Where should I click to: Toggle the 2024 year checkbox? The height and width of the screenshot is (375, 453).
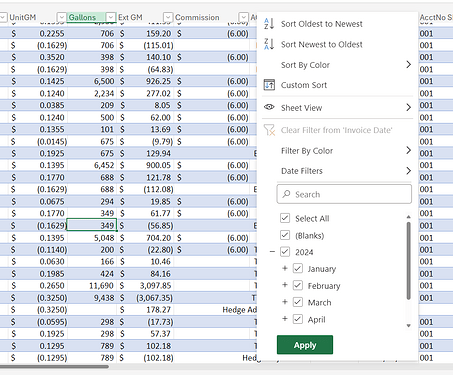tap(285, 252)
